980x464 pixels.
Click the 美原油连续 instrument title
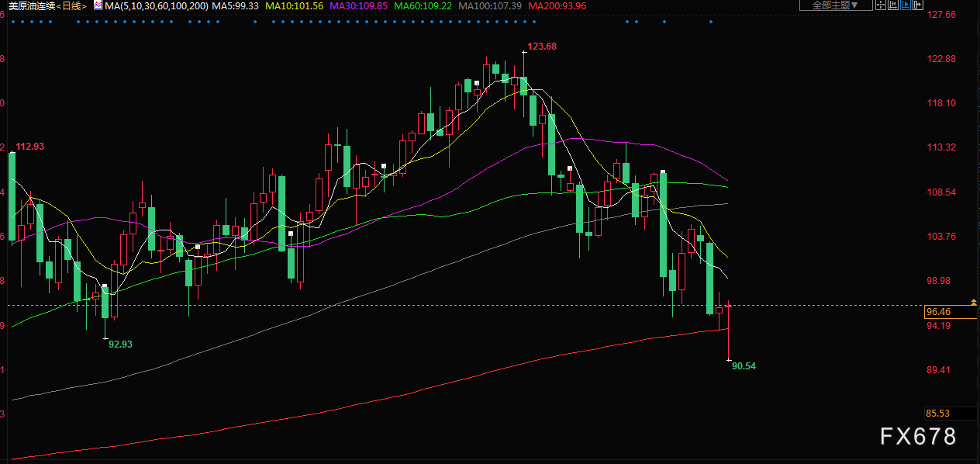(32, 5)
